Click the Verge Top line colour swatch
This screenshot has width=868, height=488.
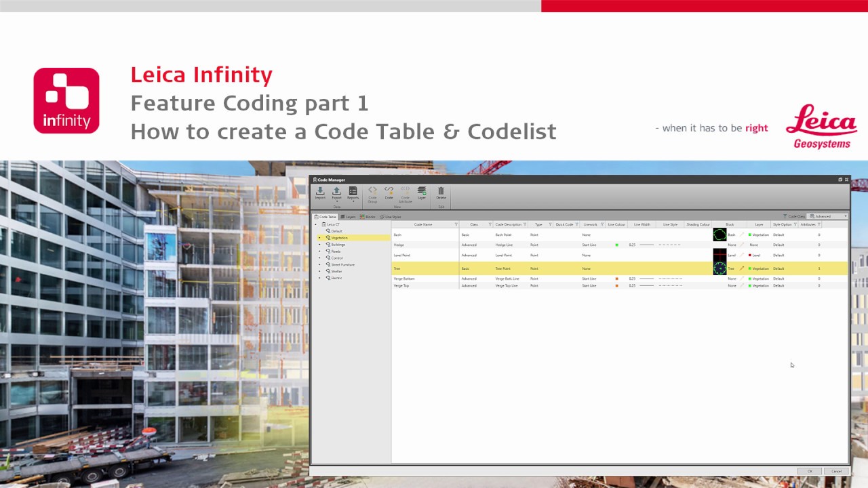616,285
